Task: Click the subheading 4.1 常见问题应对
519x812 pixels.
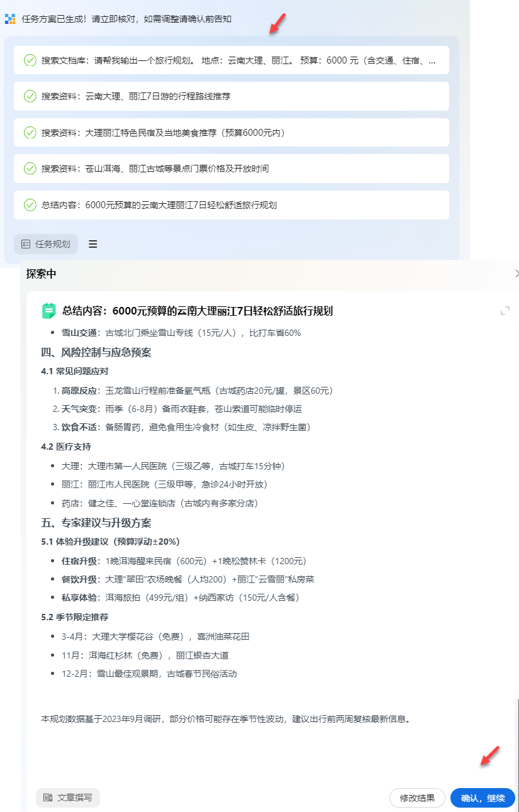Action: coord(75,372)
